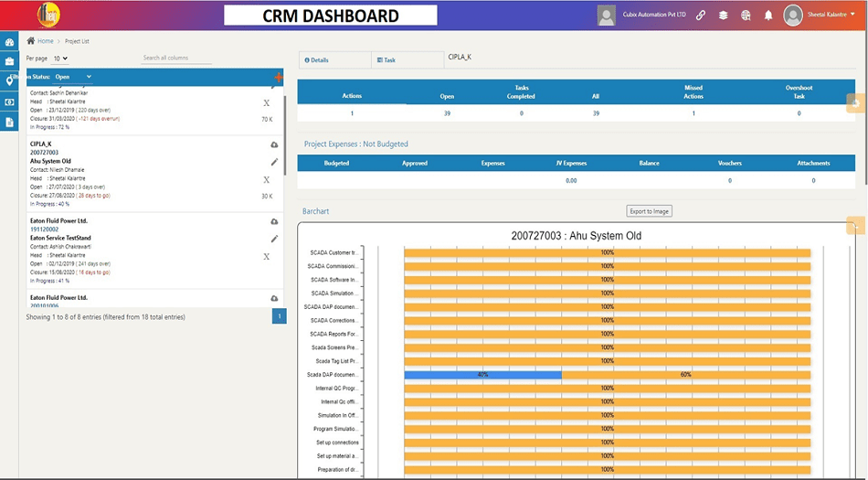Click X icon on Eaton Service TestStand card
The image size is (868, 480).
coord(266,257)
